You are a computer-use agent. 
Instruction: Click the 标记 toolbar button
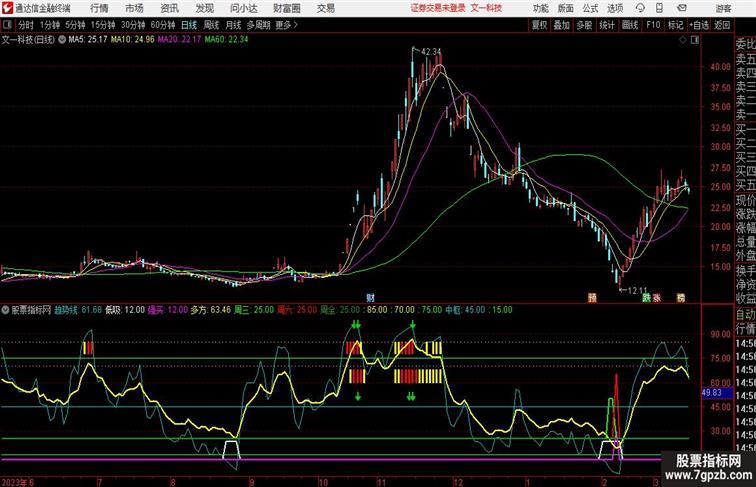pos(675,25)
